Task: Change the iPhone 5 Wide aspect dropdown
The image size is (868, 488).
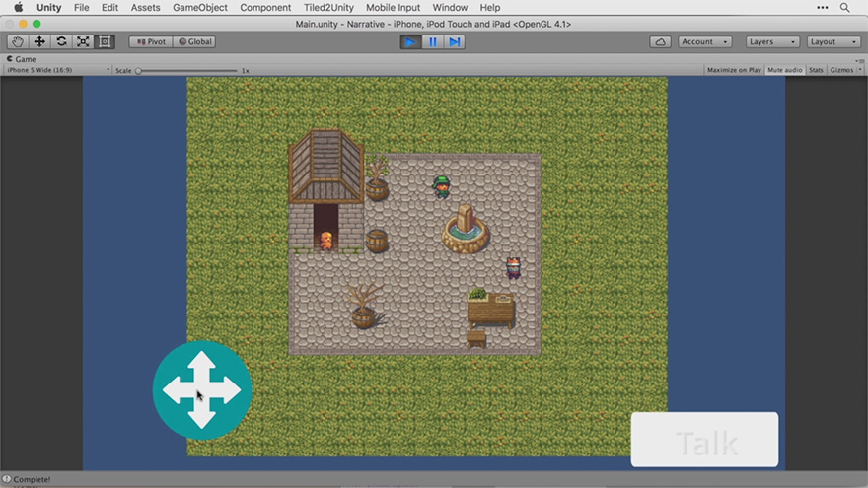Action: (57, 70)
